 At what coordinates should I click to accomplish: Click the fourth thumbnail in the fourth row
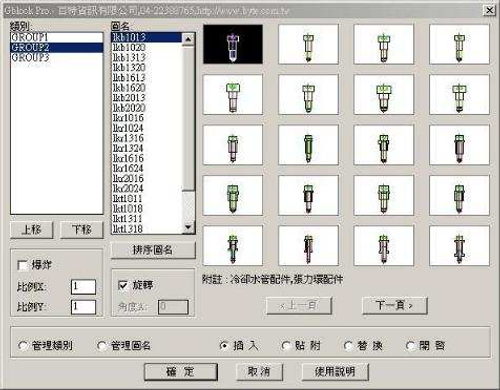click(x=459, y=195)
